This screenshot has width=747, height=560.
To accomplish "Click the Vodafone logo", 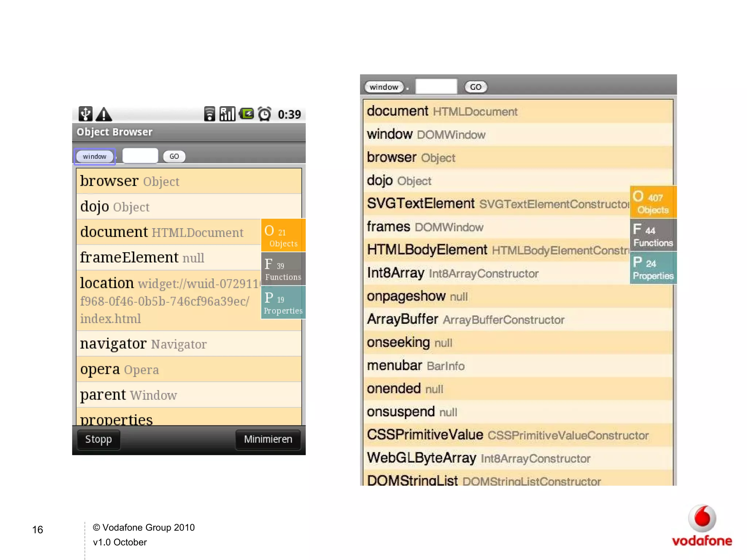I will [702, 525].
